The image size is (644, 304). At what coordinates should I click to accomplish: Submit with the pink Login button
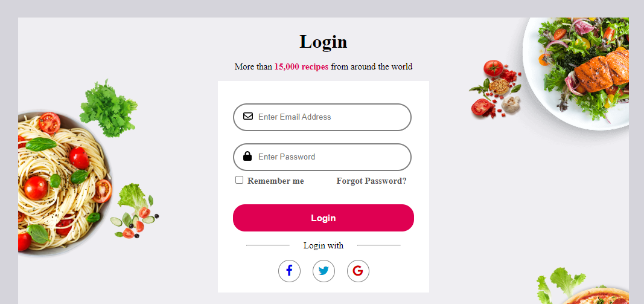[x=324, y=218]
